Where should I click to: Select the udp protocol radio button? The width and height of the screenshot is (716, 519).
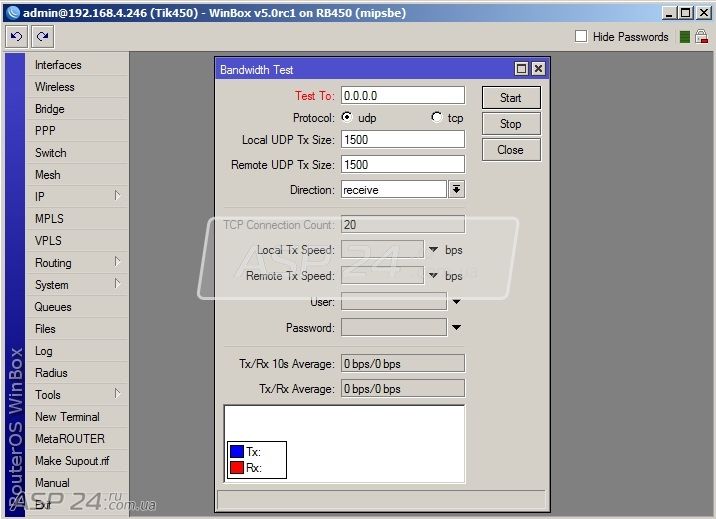(347, 117)
